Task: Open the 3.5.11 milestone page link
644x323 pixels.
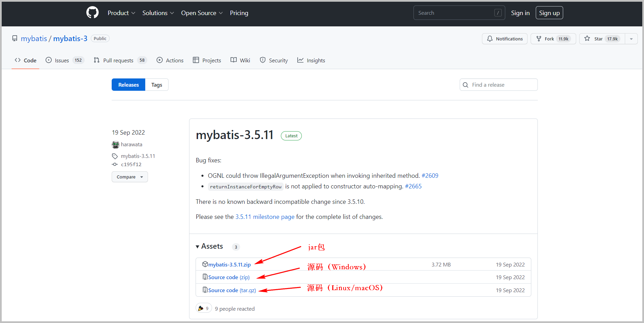Action: (x=265, y=217)
